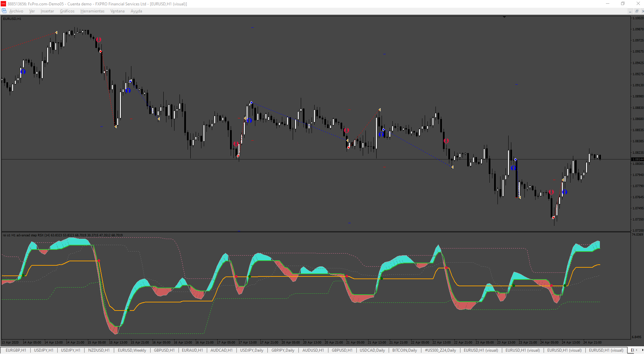
Task: Minimize the inner chart window
Action: point(630,11)
